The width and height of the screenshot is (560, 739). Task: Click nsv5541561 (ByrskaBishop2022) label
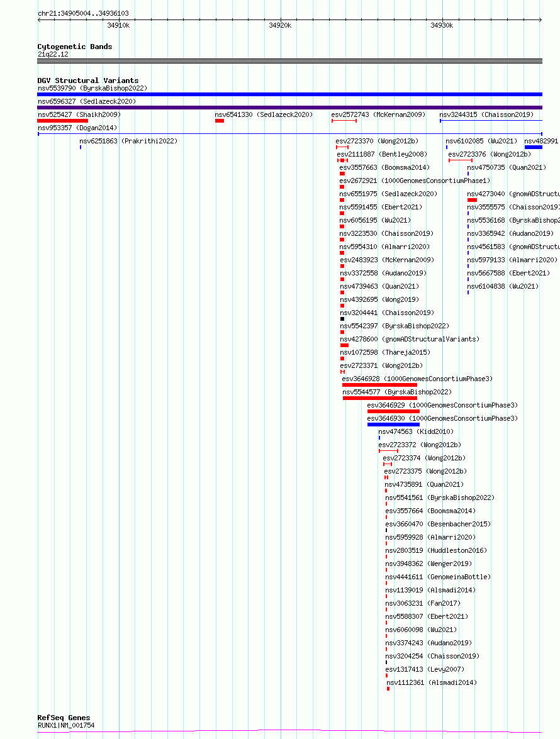tap(440, 497)
